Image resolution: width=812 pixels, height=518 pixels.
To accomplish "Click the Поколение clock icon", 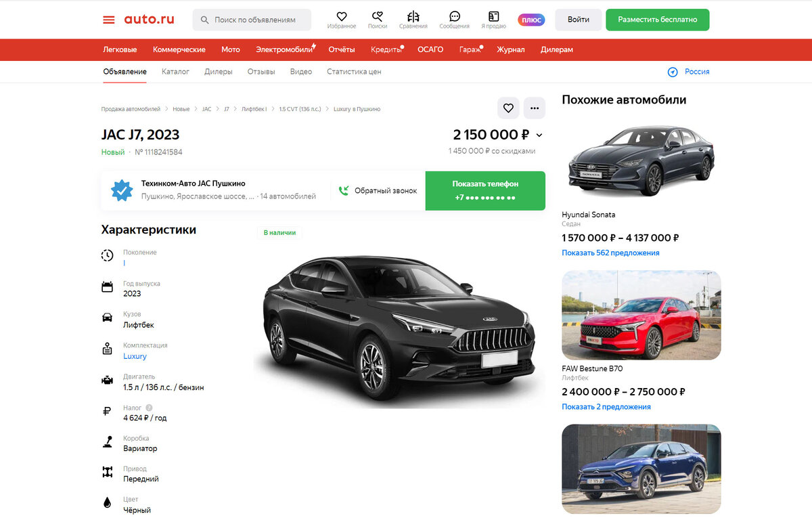I will pos(108,255).
